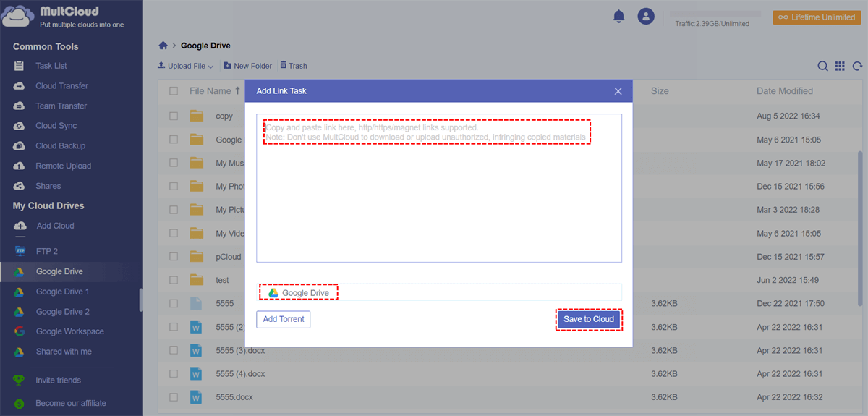Check the box for 5555 (4).docx
Screen dimensions: 868x416
(x=174, y=374)
